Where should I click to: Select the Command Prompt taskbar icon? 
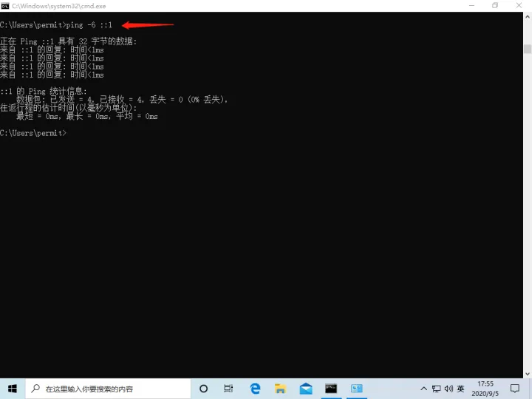331,389
